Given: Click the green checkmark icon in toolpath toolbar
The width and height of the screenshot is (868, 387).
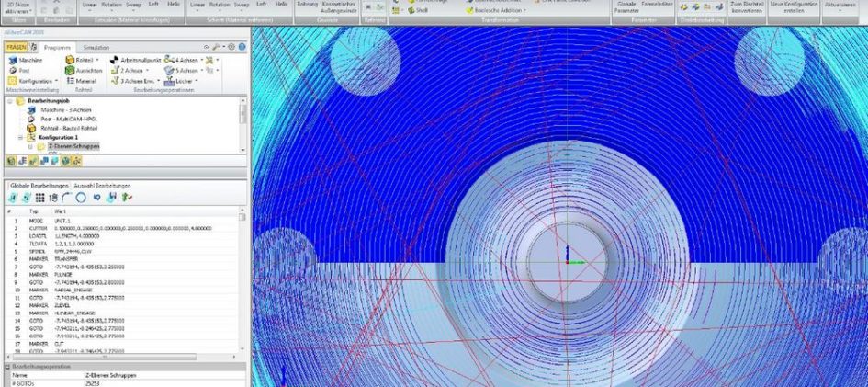Looking at the screenshot, I should (x=127, y=198).
